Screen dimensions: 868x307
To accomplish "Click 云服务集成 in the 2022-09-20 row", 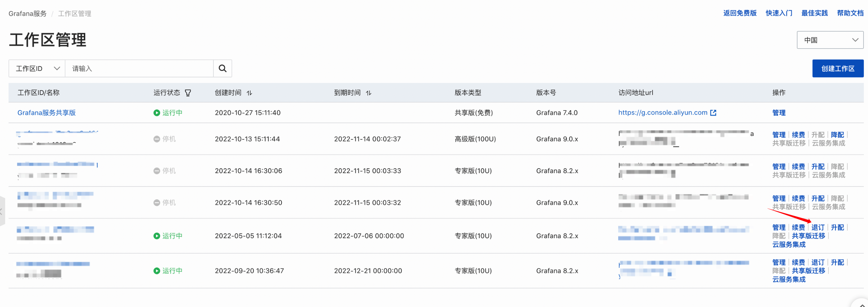I will pos(789,279).
